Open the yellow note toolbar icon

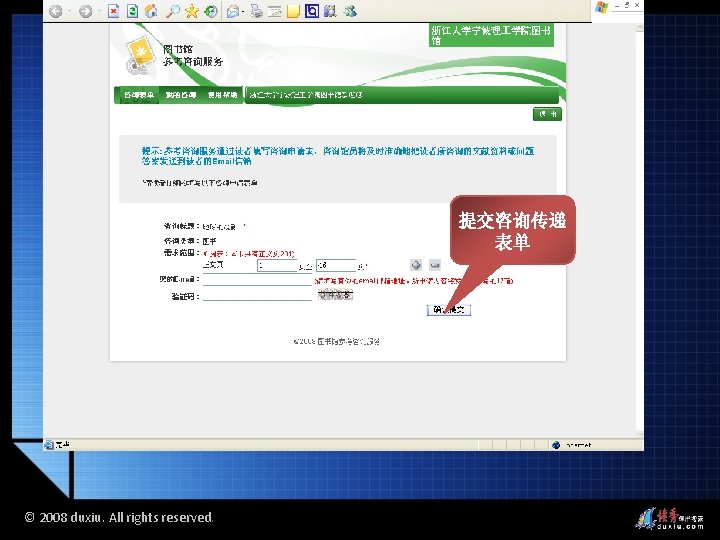293,11
